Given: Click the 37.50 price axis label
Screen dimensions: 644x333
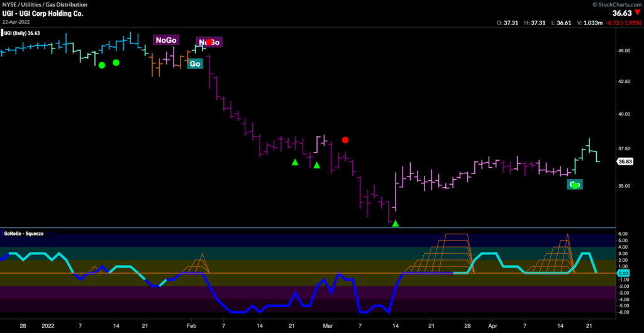Looking at the screenshot, I should (x=625, y=148).
